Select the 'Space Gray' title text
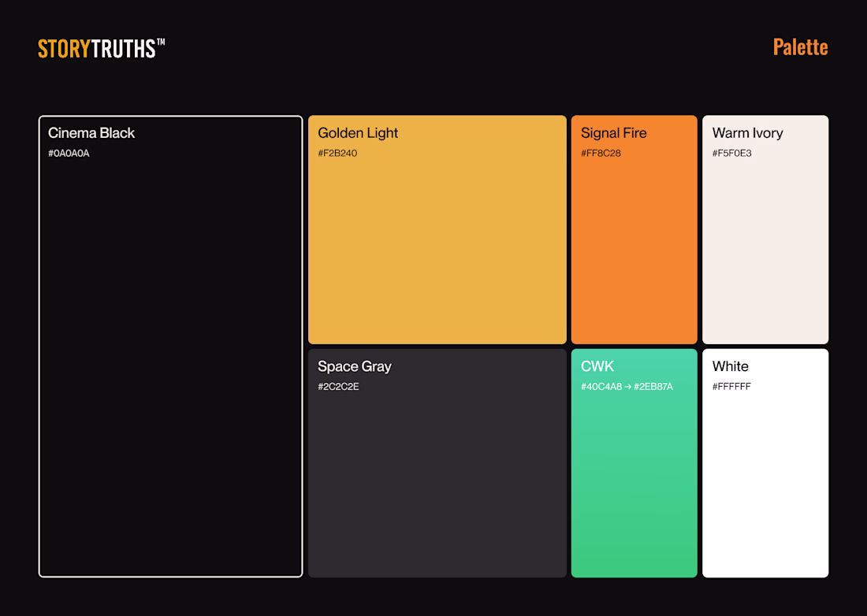This screenshot has width=867, height=616. (x=355, y=366)
